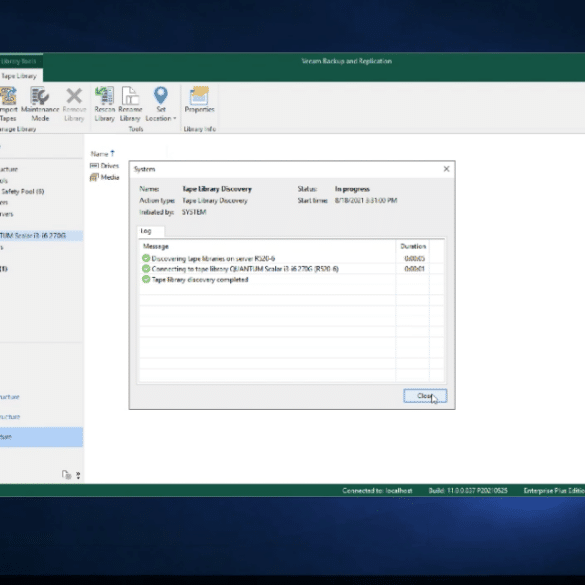Click the 0:00:01 duration cell
The image size is (585, 585).
[414, 269]
